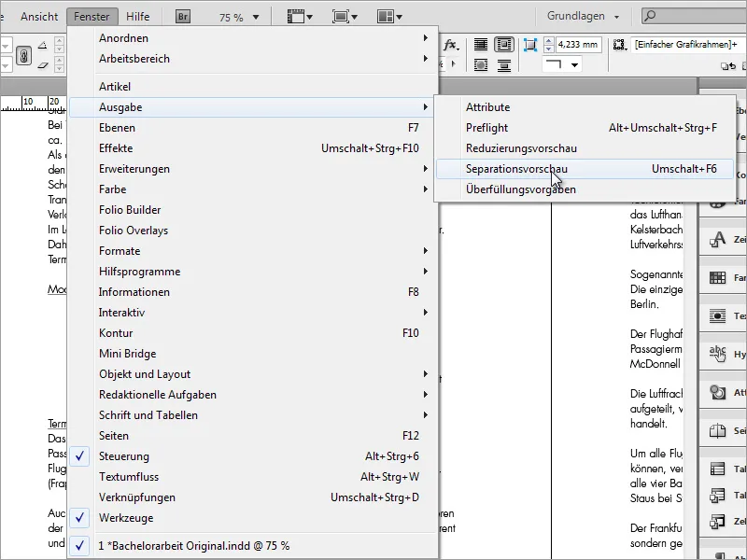The image size is (747, 560).
Task: Select wrap around object shape icon
Action: point(481,64)
